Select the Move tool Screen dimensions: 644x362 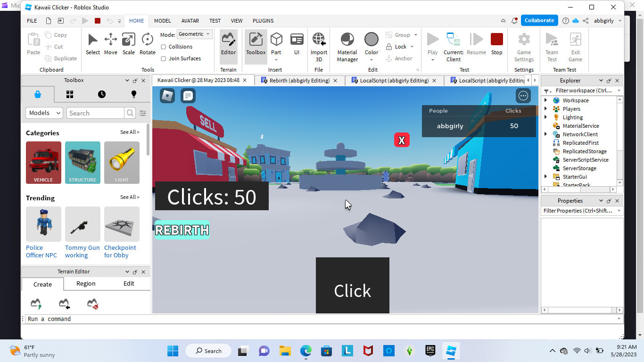[x=111, y=44]
